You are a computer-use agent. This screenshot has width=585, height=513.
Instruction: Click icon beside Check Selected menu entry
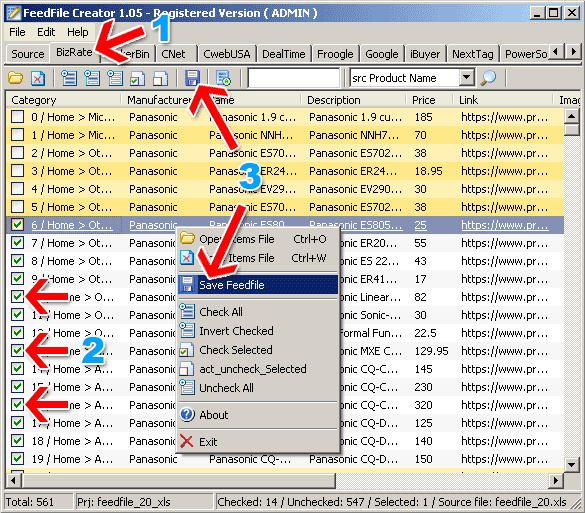click(187, 350)
